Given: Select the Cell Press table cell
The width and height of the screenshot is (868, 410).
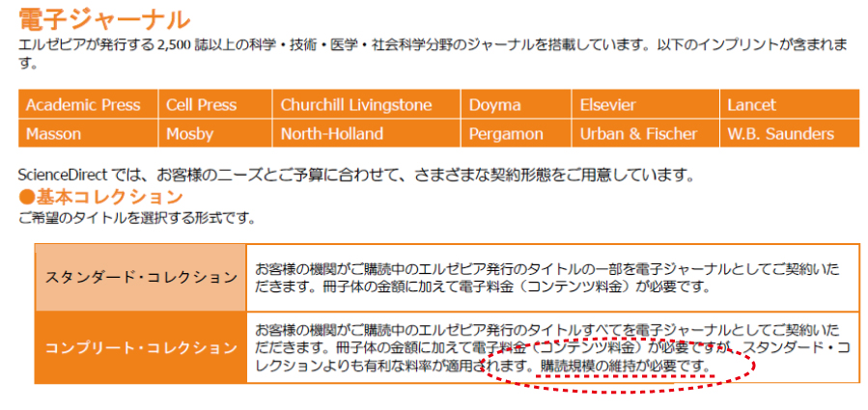Looking at the screenshot, I should (215, 104).
